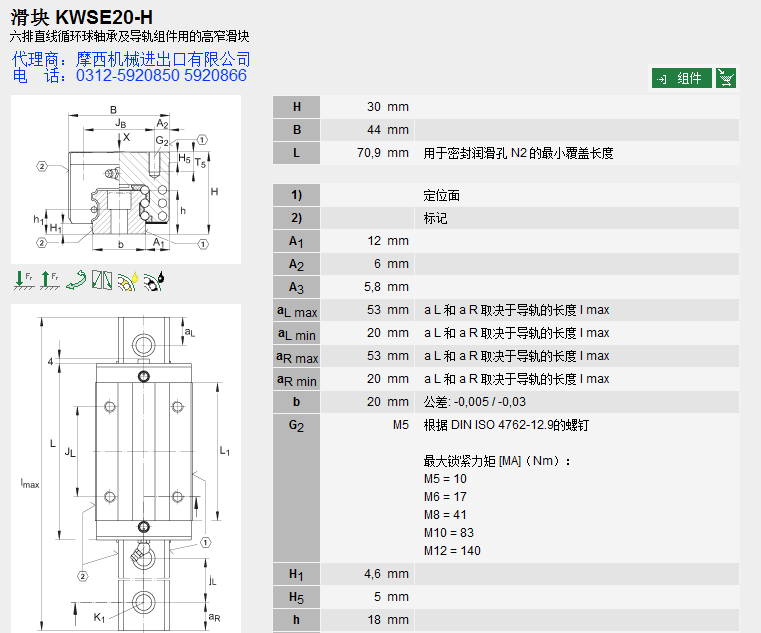Screen dimensions: 761x633
Task: Click the aL max parameter label
Action: tap(296, 311)
